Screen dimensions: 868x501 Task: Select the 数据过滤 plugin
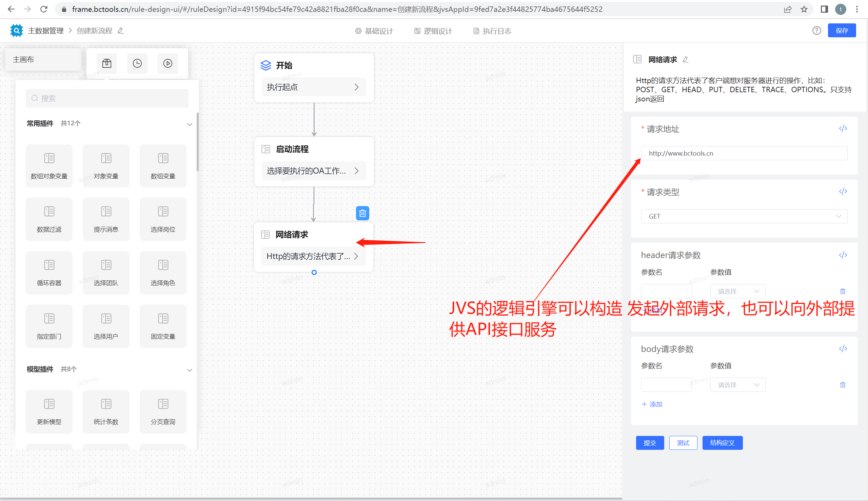(49, 220)
